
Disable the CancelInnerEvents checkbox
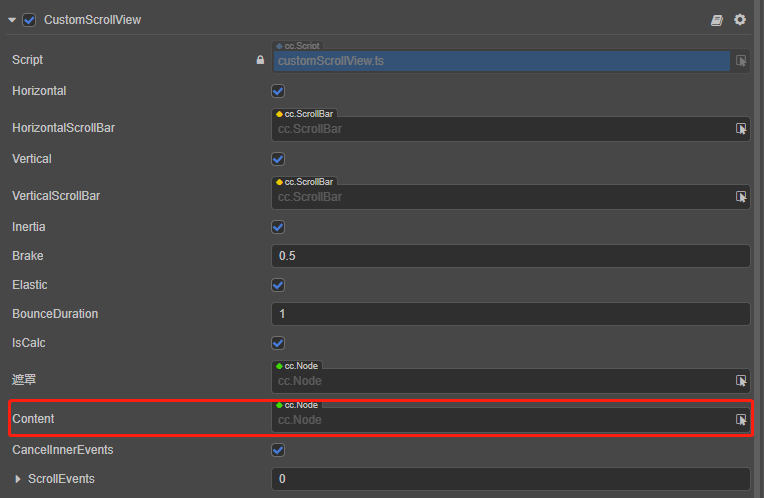[278, 450]
